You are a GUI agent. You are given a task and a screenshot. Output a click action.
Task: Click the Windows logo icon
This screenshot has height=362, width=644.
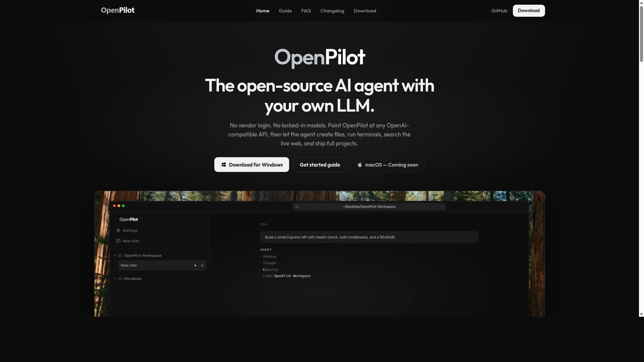pyautogui.click(x=224, y=165)
